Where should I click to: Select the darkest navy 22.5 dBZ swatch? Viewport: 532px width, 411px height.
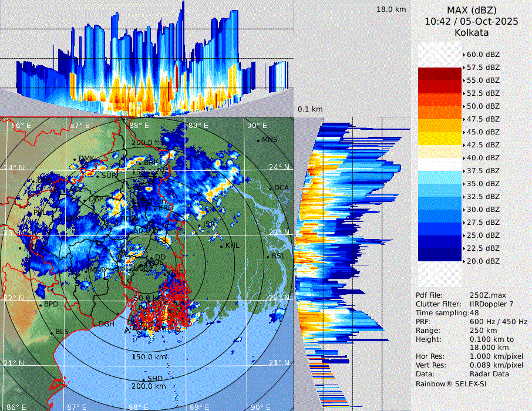coord(440,254)
